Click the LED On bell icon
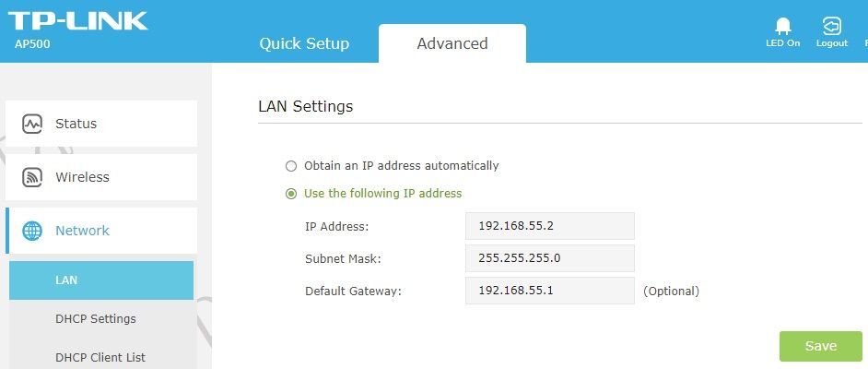 tap(782, 26)
